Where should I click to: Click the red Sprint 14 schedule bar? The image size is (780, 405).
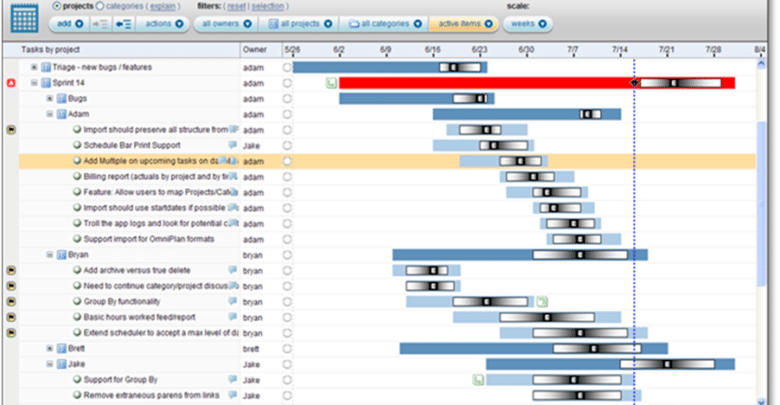pos(537,83)
